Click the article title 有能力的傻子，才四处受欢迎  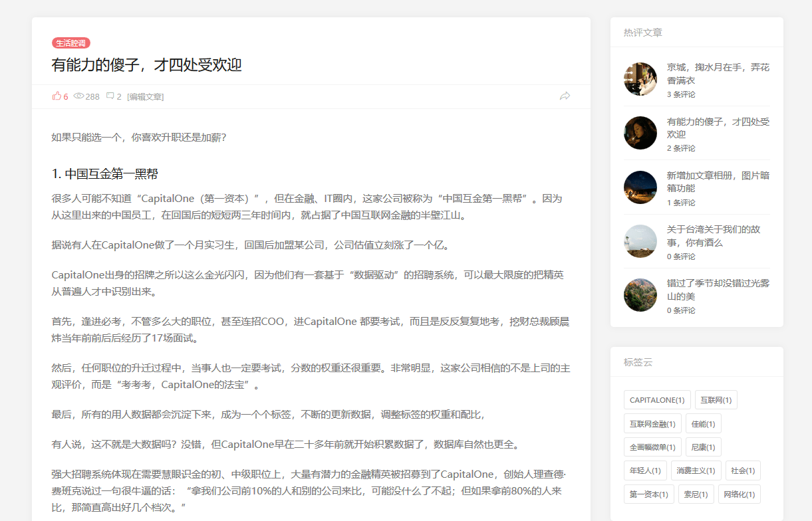point(146,65)
